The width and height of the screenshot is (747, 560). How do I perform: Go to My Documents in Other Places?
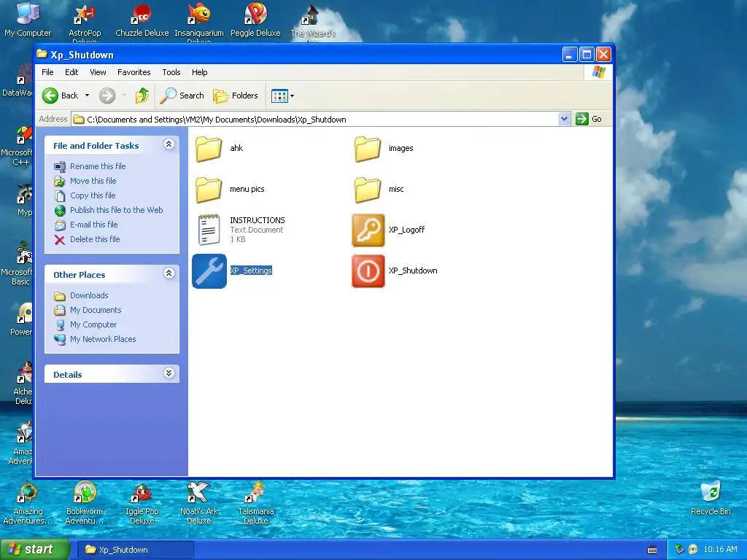click(96, 310)
